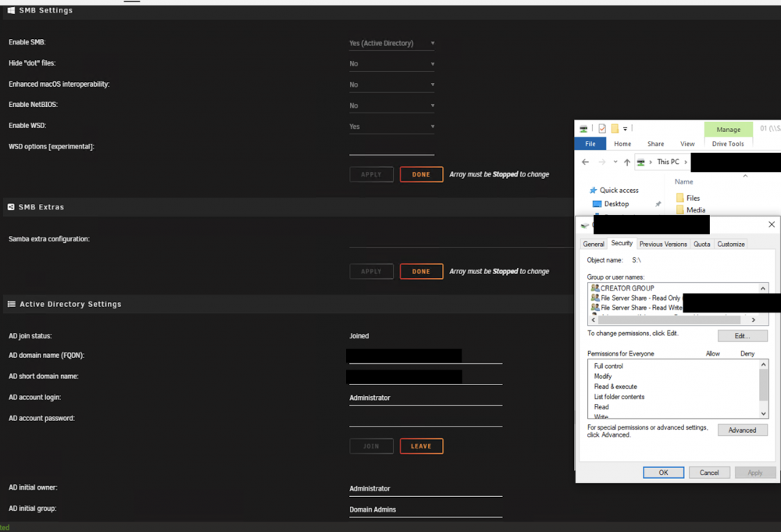This screenshot has width=781, height=532.
Task: Open the File tab in Explorer
Action: point(590,144)
